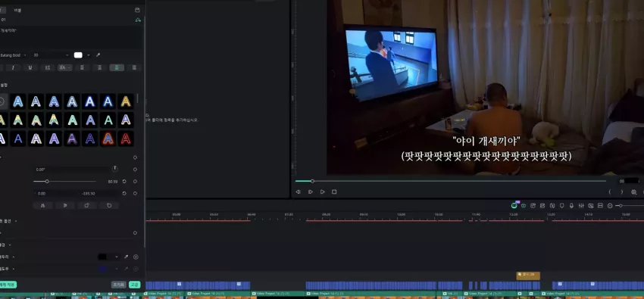Click the marker shield icon above timeline
The image size is (644, 299).
click(562, 205)
